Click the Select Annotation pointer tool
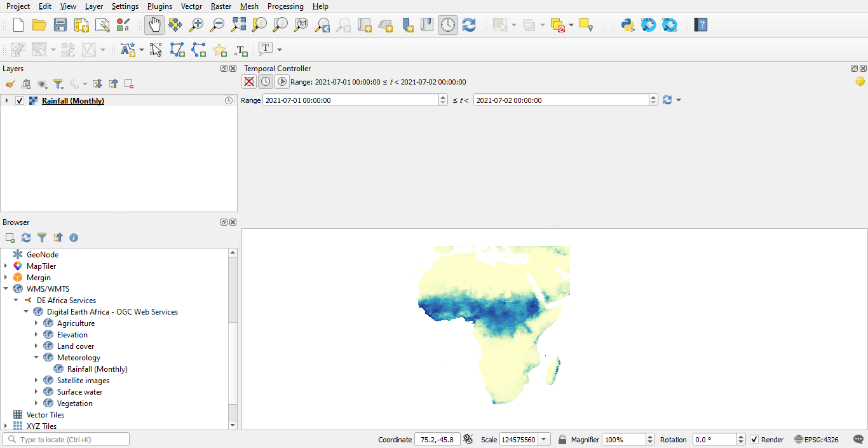The width and height of the screenshot is (868, 448). tap(156, 50)
